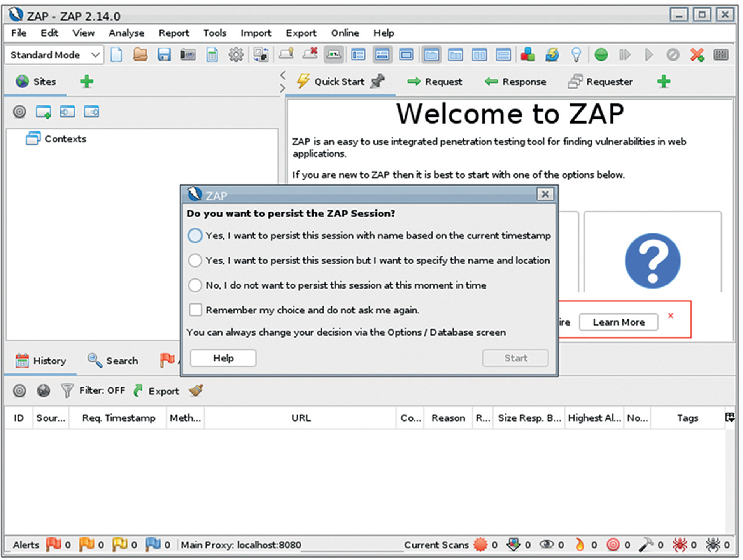Click the globe icon in the History toolbar
The width and height of the screenshot is (743, 560).
[x=44, y=390]
